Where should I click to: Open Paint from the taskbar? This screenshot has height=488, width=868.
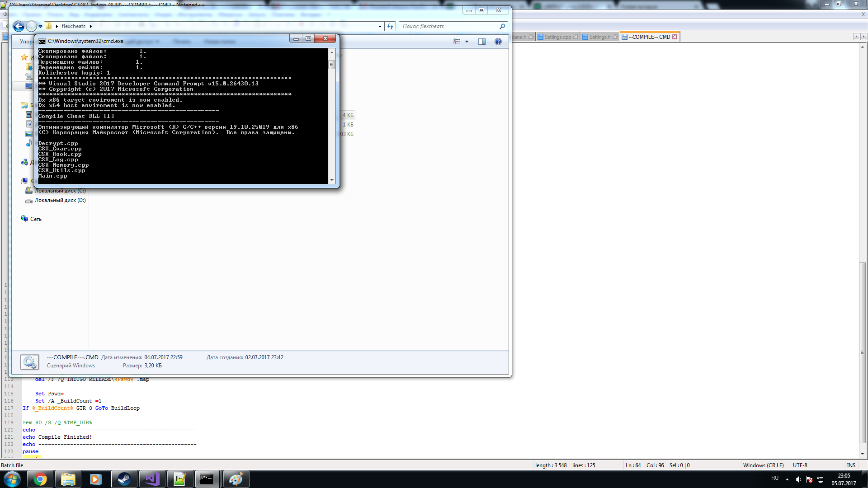(x=236, y=479)
